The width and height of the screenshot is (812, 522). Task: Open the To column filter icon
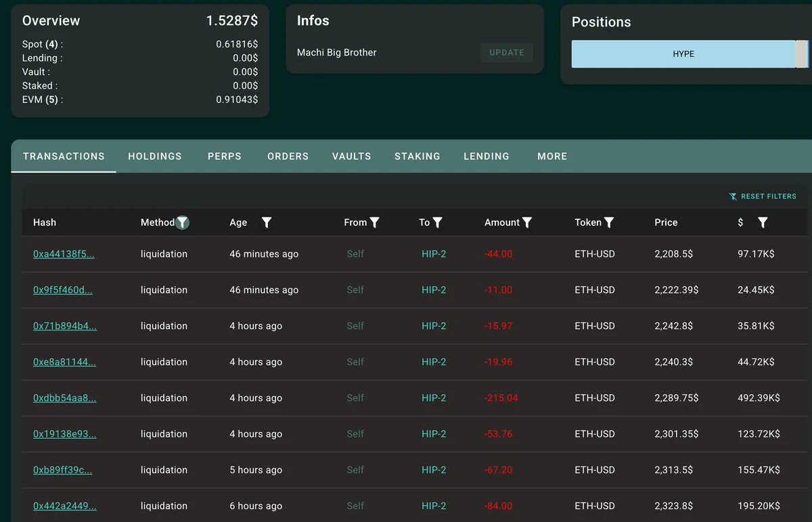(x=437, y=222)
